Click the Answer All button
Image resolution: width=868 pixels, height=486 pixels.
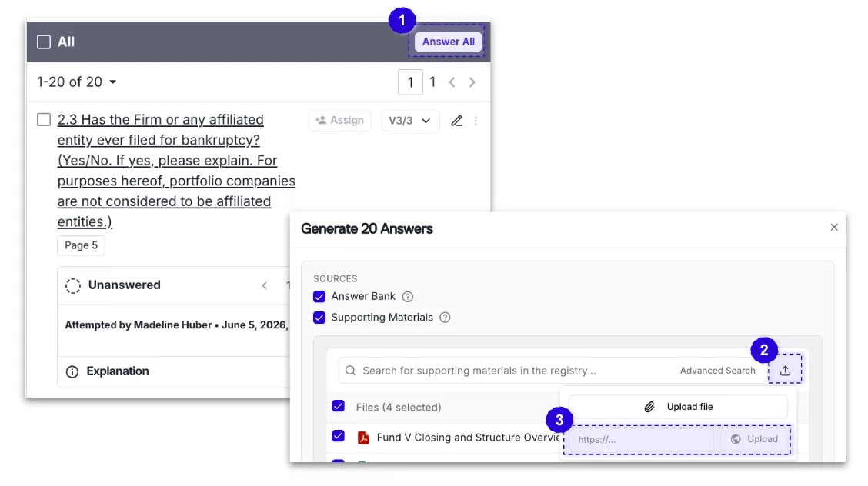(x=449, y=42)
